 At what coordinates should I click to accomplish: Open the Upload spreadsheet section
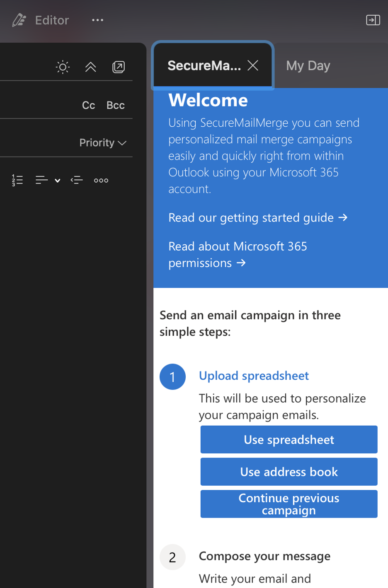pyautogui.click(x=254, y=376)
